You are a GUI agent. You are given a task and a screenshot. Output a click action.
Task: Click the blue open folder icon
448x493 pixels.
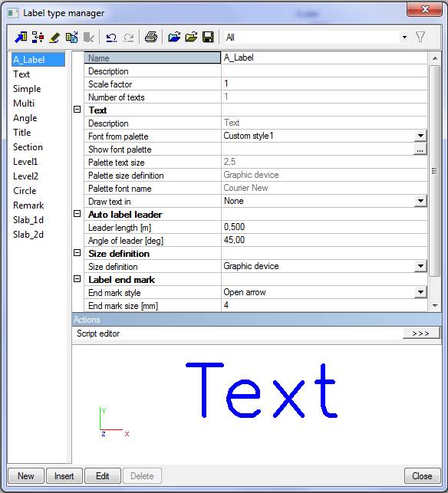[x=174, y=38]
